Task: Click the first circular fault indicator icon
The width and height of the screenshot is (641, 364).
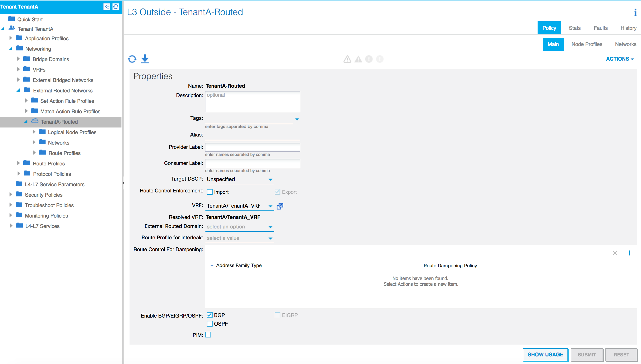Action: pos(369,59)
